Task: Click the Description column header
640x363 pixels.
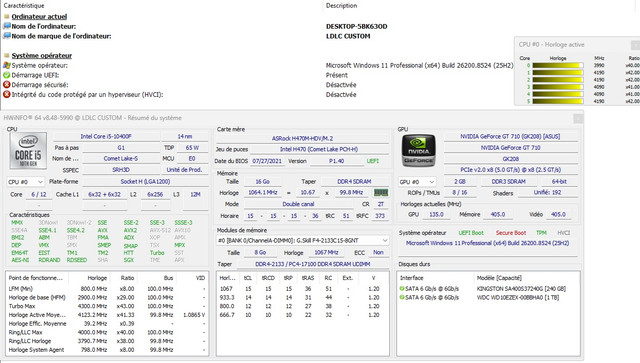Action: [x=341, y=6]
